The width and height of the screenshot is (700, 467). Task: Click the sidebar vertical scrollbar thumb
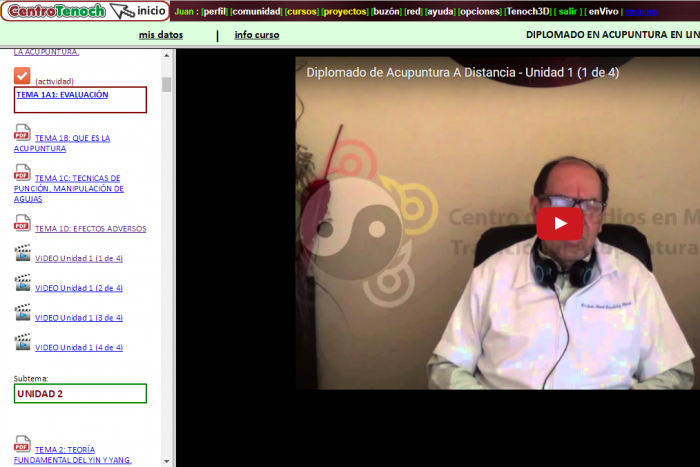pos(166,84)
